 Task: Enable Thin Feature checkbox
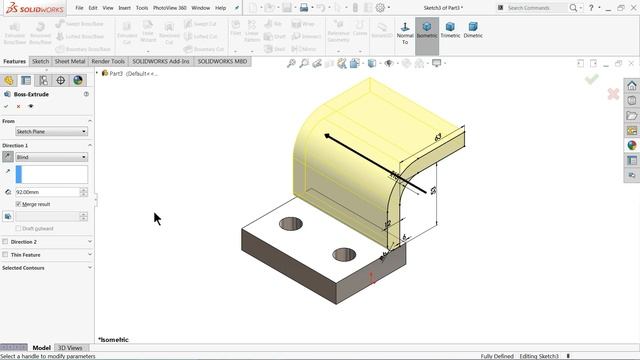pos(5,255)
